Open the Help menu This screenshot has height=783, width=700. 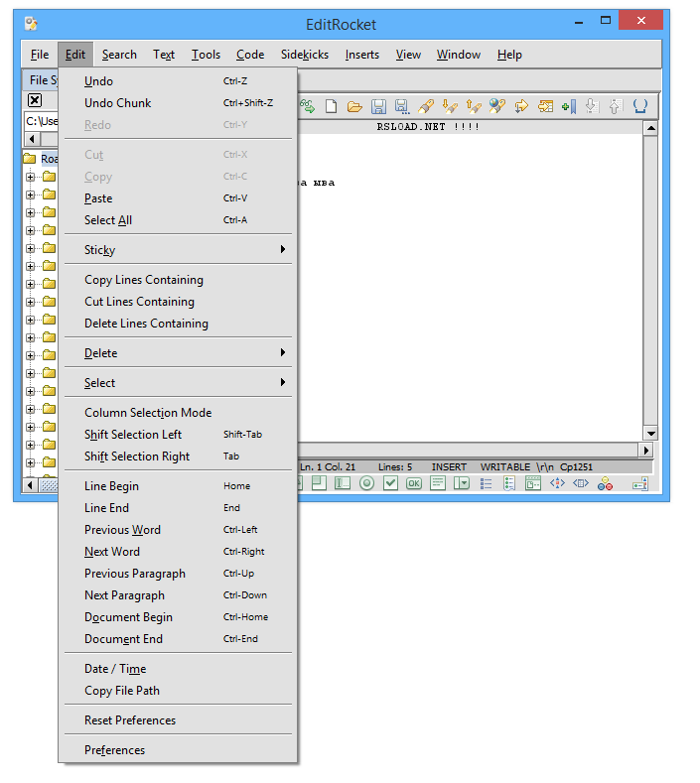click(x=509, y=55)
